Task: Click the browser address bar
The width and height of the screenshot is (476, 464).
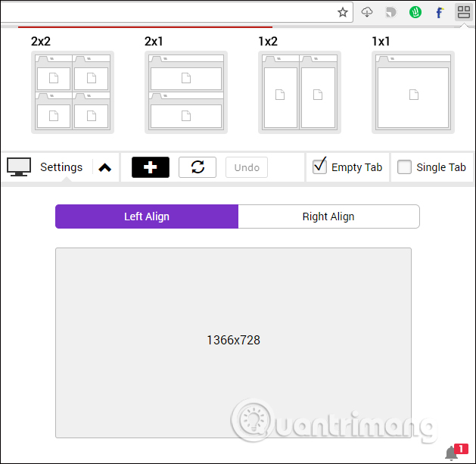Action: click(176, 12)
